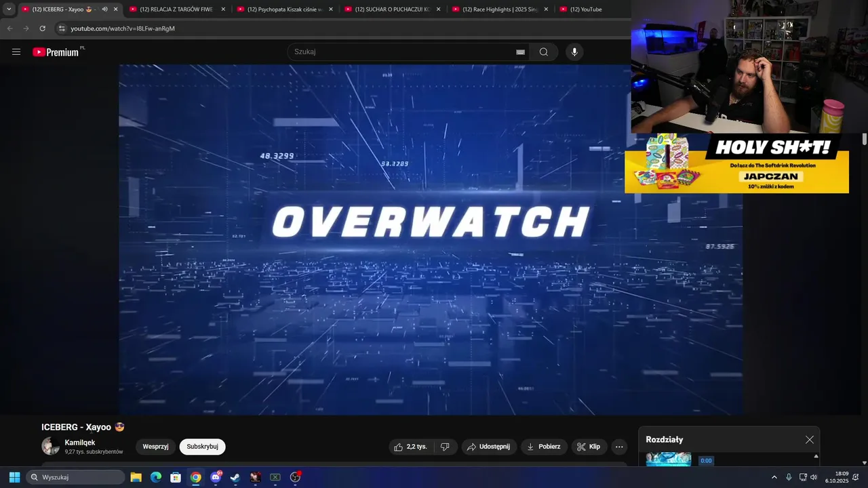
Task: Open the YouTube hamburger guide menu
Action: tap(16, 52)
